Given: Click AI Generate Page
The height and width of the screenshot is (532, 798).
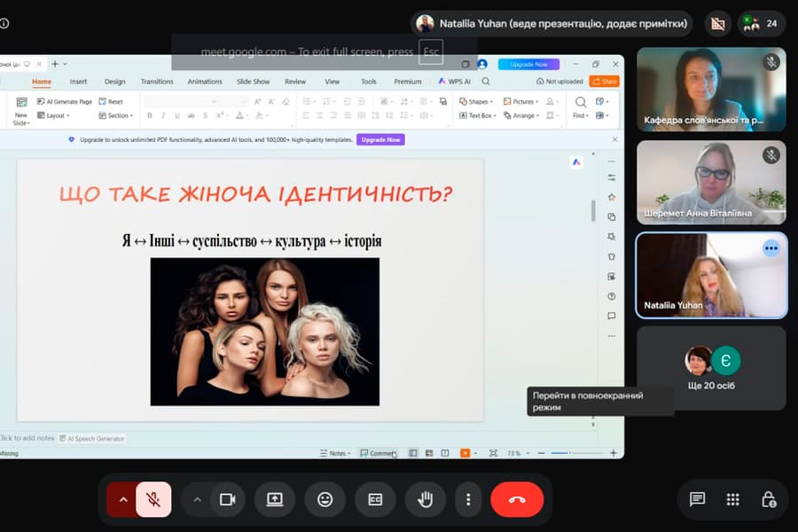Looking at the screenshot, I should (x=65, y=101).
